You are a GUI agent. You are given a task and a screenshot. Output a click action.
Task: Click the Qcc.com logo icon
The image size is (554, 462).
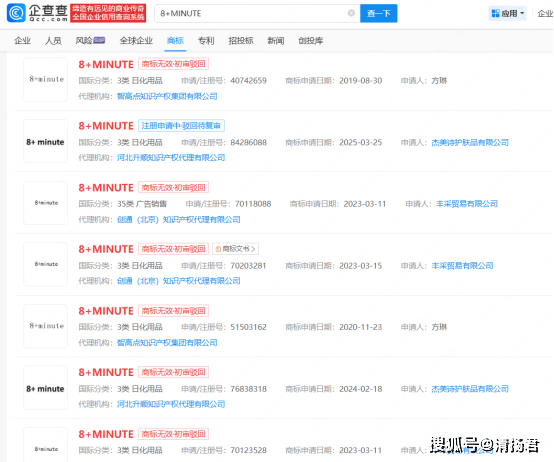point(16,13)
